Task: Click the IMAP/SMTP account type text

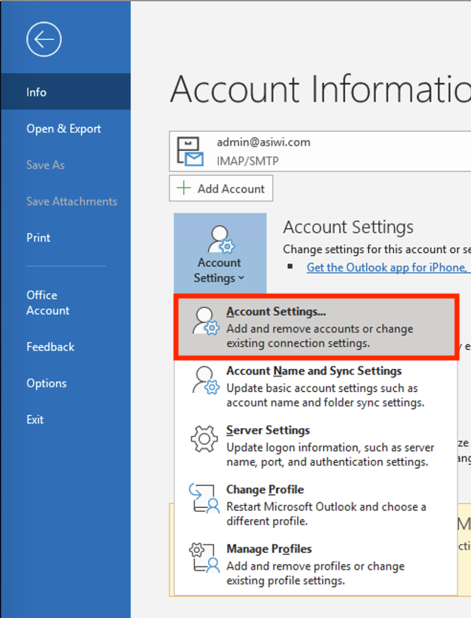Action: [x=248, y=161]
